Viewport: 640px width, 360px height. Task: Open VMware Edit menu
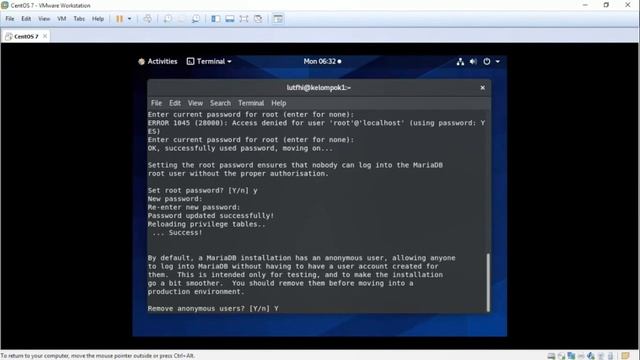[26, 19]
